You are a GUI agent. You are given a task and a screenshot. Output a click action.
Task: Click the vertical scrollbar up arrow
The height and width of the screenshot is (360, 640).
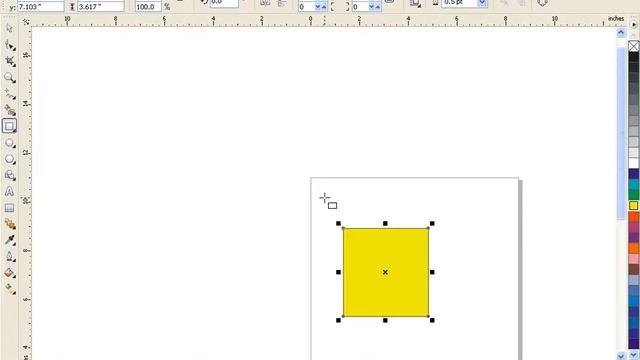621,33
